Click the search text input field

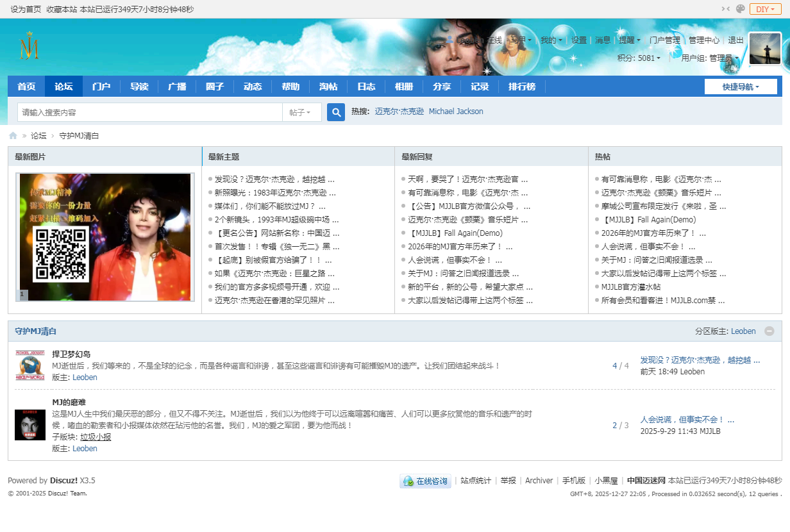click(149, 112)
